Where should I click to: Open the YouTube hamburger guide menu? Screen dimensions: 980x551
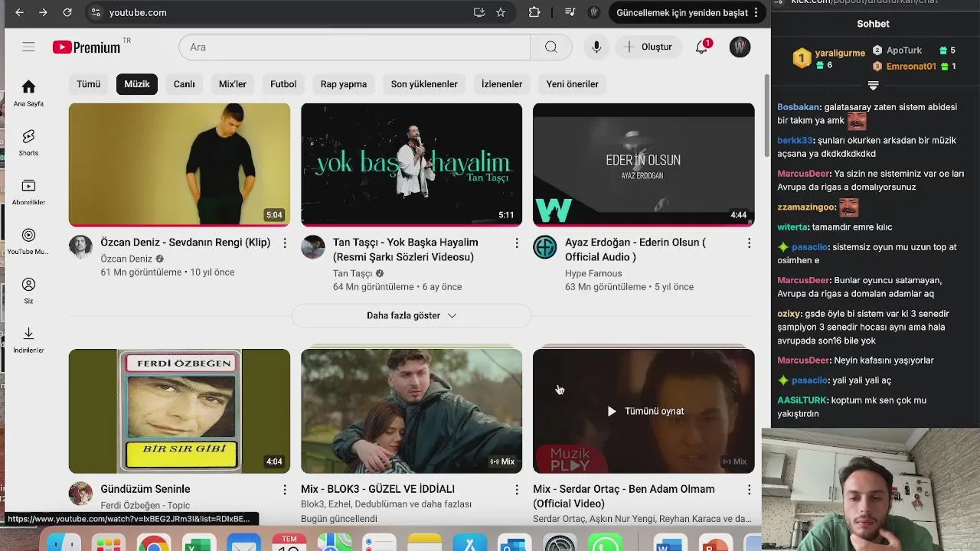point(28,47)
